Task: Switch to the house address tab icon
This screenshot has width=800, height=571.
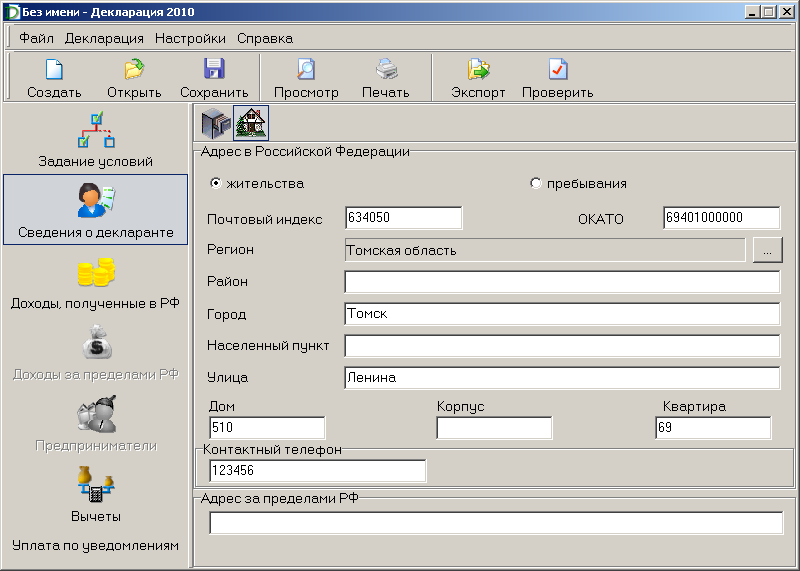Action: tap(250, 124)
